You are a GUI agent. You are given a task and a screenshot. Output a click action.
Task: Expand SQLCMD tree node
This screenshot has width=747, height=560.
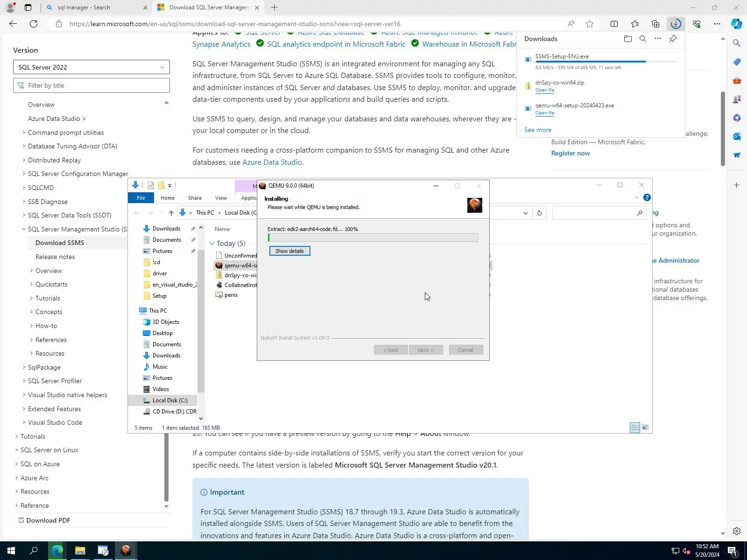24,188
